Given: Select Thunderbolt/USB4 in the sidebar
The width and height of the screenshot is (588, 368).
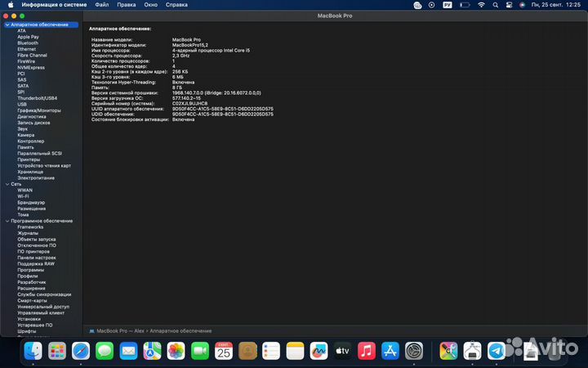Looking at the screenshot, I should click(x=37, y=98).
